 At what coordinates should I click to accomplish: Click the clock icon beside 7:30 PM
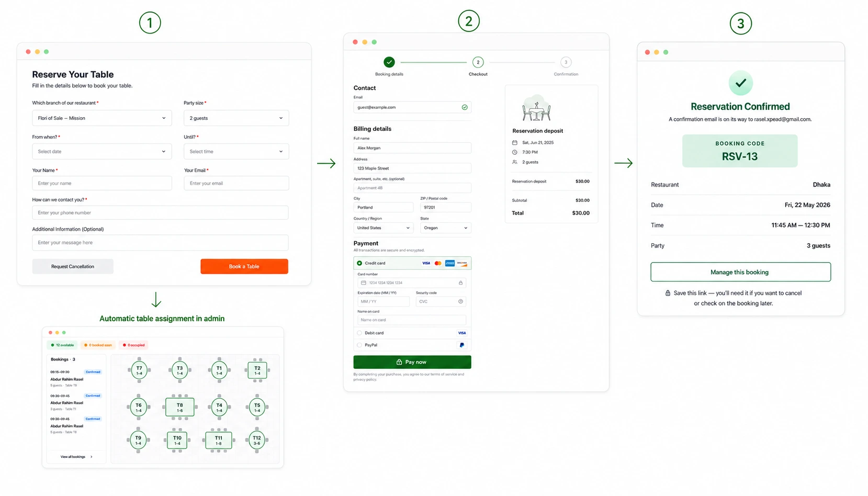coord(515,152)
